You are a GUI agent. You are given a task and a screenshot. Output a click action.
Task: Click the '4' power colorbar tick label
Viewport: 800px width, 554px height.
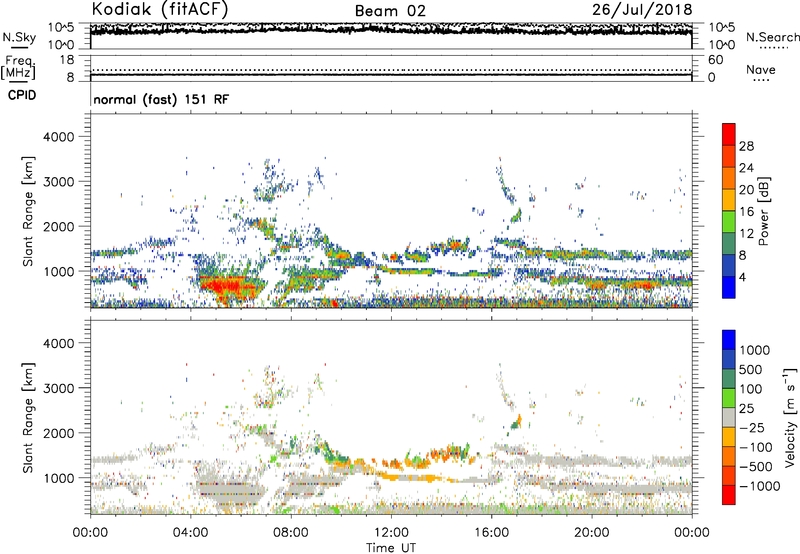coord(742,277)
